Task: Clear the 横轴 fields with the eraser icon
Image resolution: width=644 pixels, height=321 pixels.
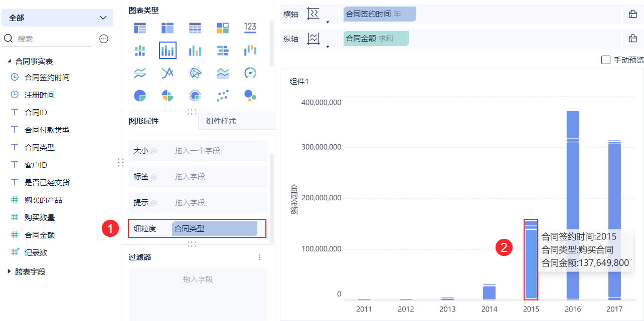Action: click(633, 14)
